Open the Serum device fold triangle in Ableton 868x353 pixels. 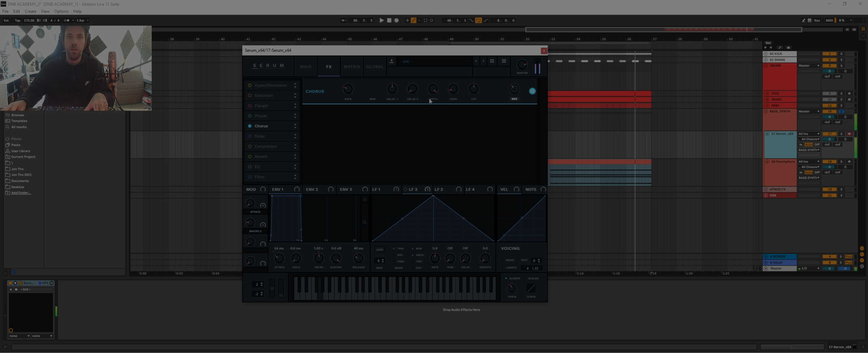(15, 283)
